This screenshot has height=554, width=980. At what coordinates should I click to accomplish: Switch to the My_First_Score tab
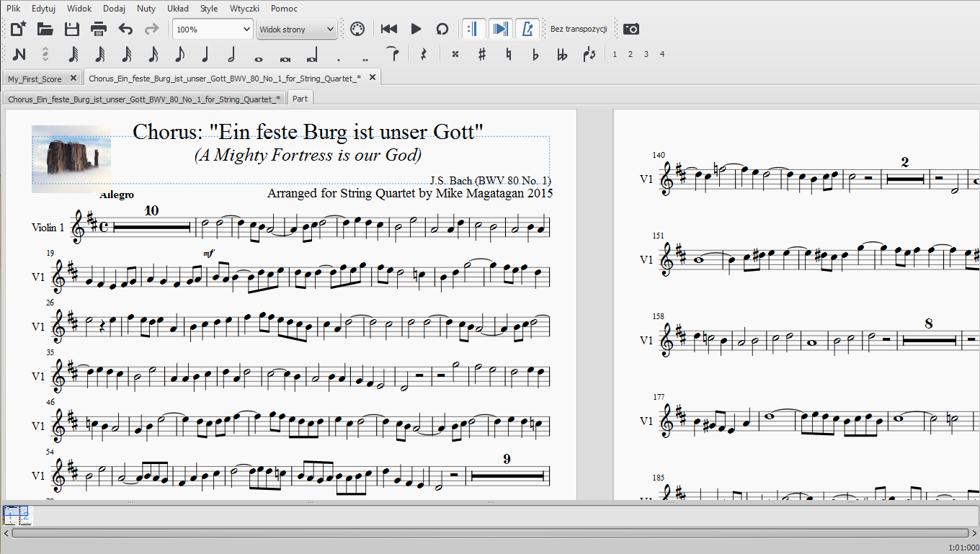click(x=35, y=79)
